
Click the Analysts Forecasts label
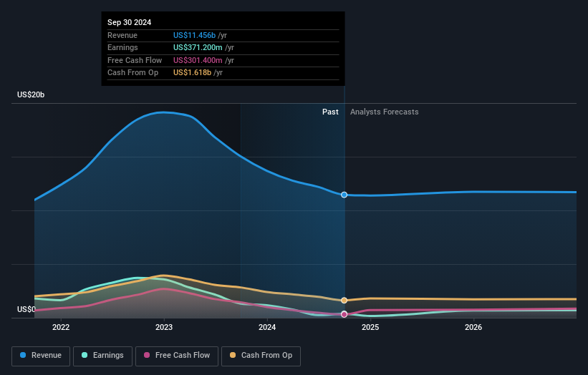pos(385,112)
